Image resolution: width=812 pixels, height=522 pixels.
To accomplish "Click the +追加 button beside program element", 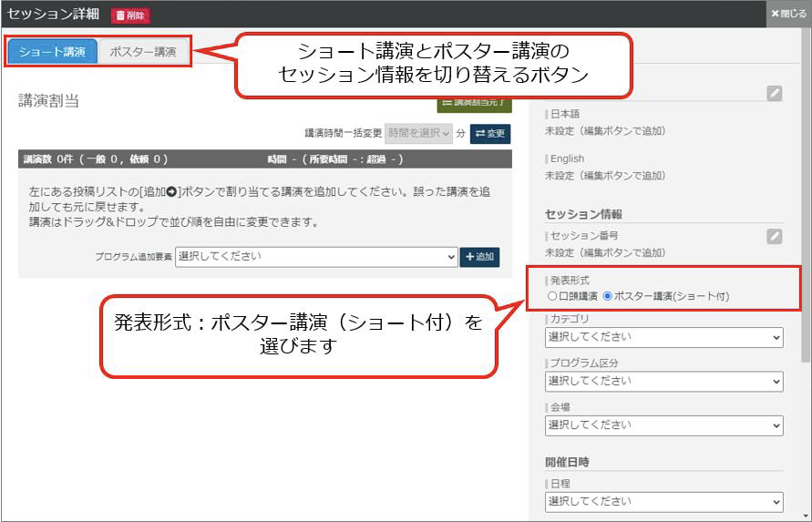I will [x=479, y=257].
